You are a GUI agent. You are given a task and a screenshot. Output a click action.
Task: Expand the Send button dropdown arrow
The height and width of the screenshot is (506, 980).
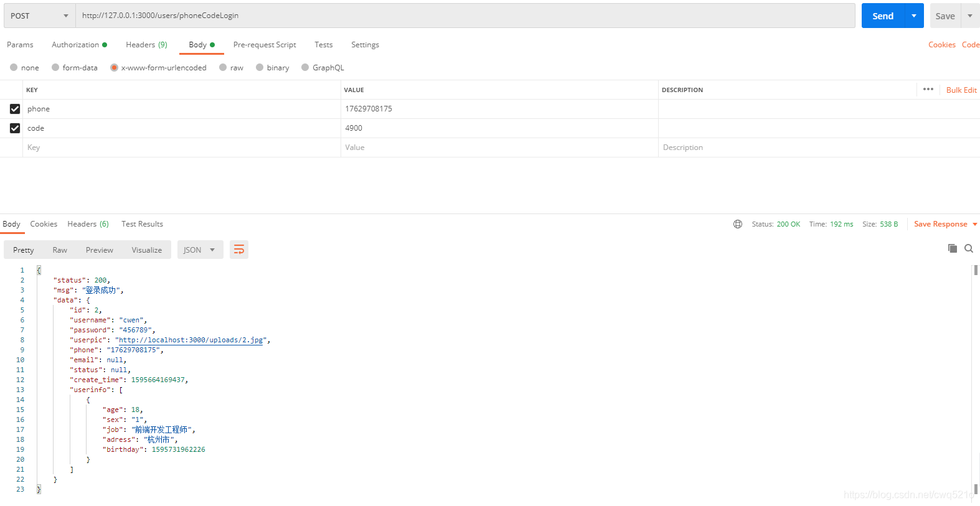pyautogui.click(x=913, y=16)
